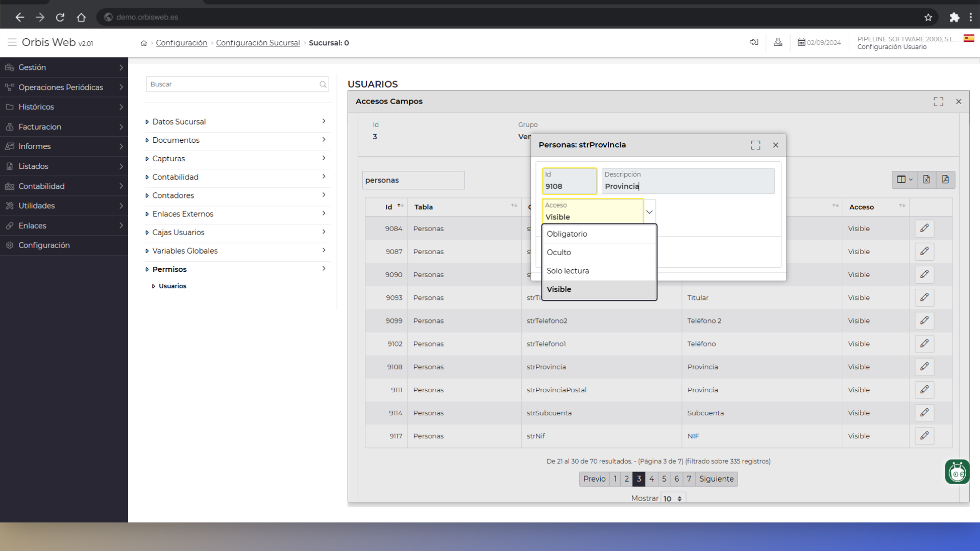Expand Facturacion in sidebar
980x551 pixels.
64,127
